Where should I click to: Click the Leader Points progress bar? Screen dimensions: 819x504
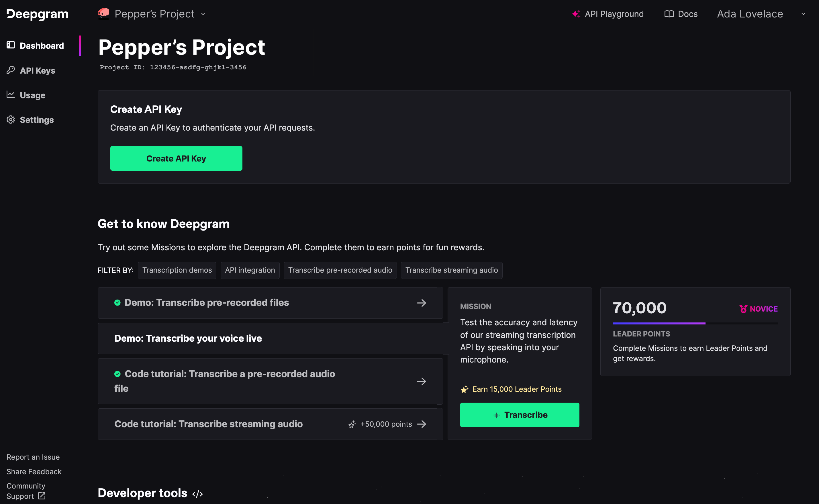coord(695,323)
